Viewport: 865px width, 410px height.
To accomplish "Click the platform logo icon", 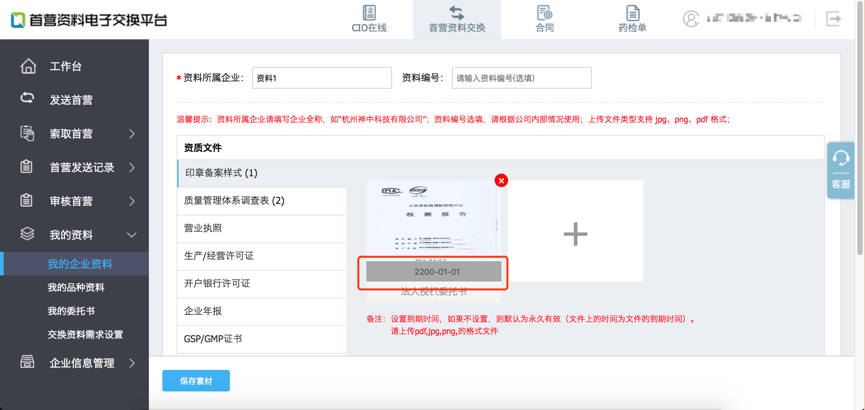I will coord(18,20).
